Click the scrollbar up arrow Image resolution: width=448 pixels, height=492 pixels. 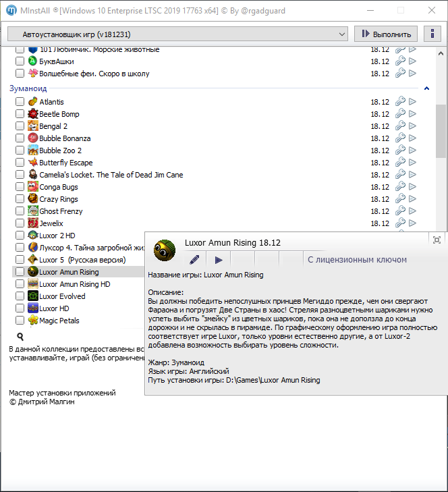coord(441,53)
